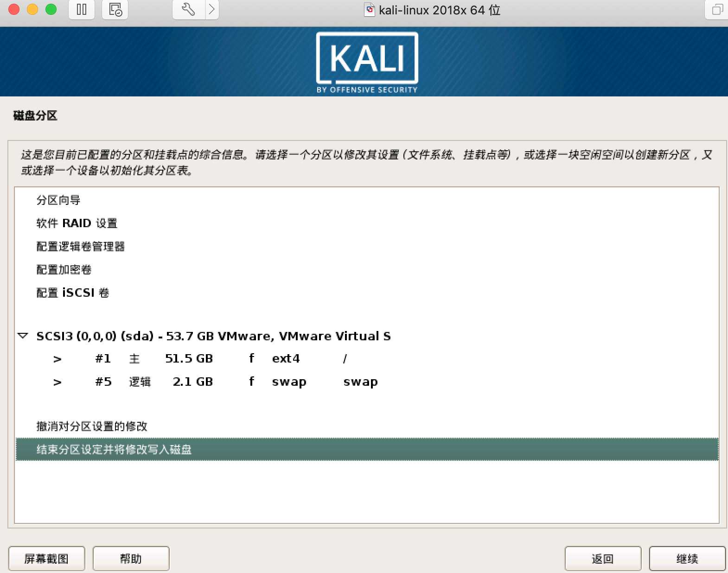Select partition #5 swap arrow
728x573 pixels.
pyautogui.click(x=57, y=382)
